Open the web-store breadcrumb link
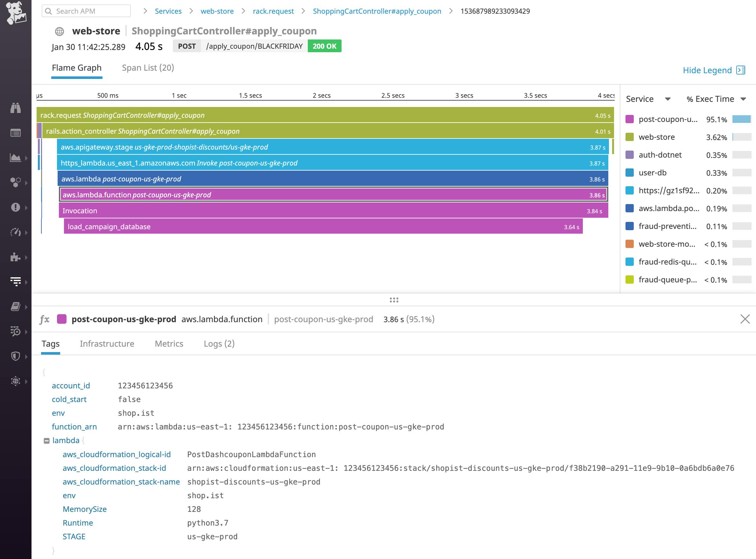The image size is (756, 559). click(x=217, y=11)
